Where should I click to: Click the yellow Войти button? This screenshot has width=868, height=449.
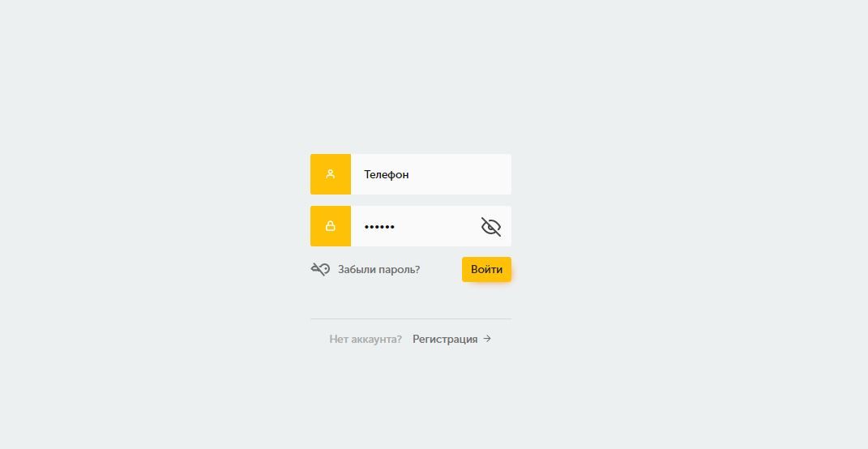tap(486, 269)
